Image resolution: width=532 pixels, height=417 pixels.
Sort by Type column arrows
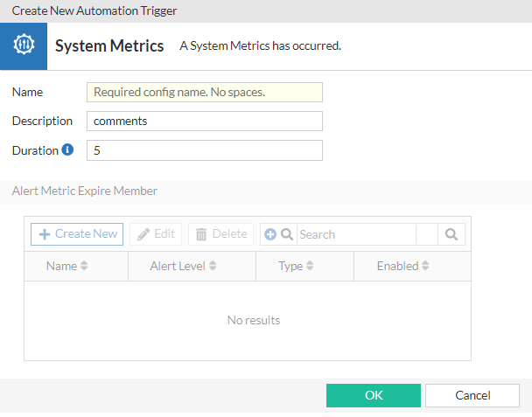310,266
